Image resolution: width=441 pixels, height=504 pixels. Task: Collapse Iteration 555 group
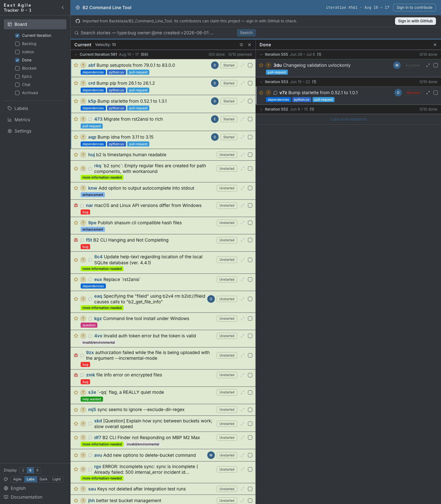point(261,54)
